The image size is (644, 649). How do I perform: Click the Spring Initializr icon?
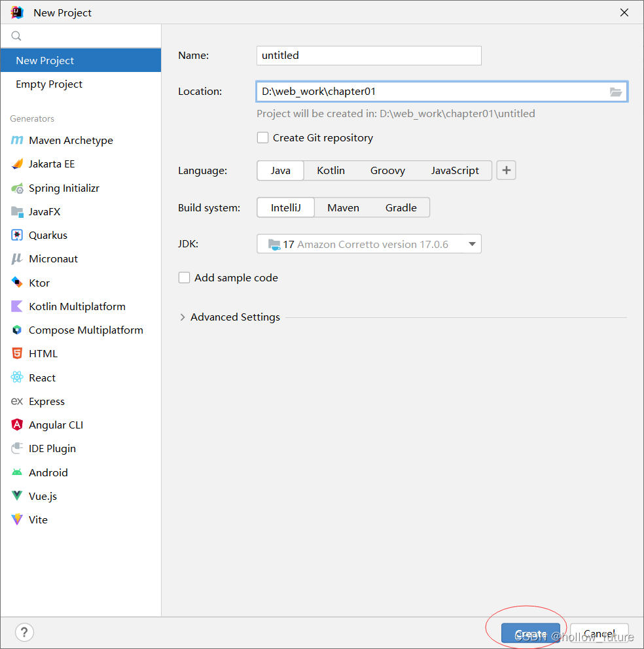pos(17,188)
